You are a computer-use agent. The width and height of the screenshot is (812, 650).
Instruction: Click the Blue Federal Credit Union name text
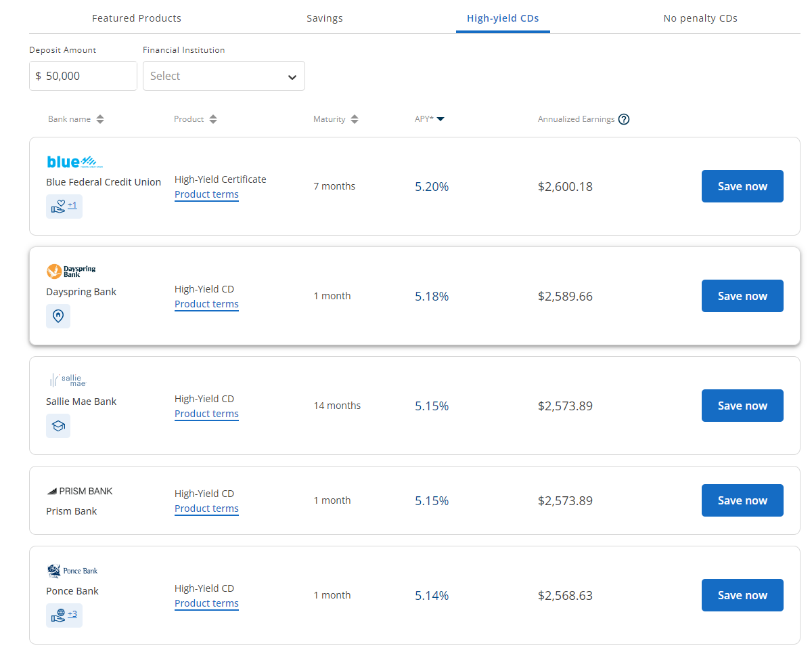104,182
